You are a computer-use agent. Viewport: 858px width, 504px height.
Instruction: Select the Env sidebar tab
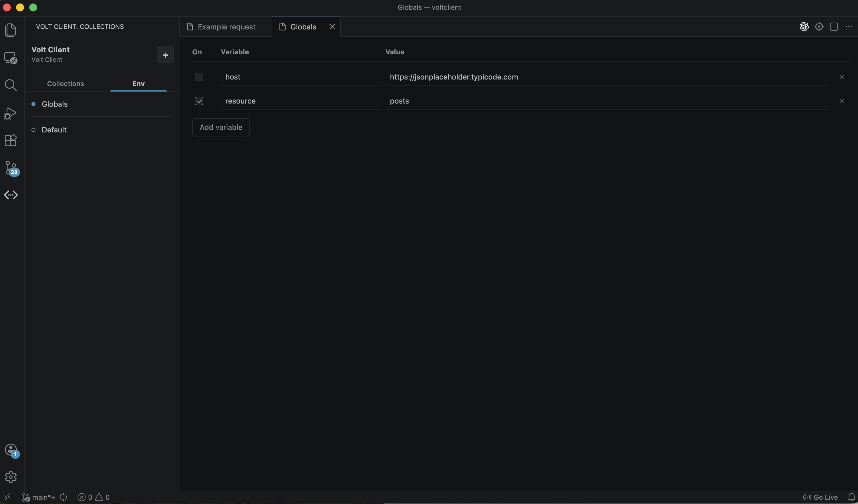138,84
